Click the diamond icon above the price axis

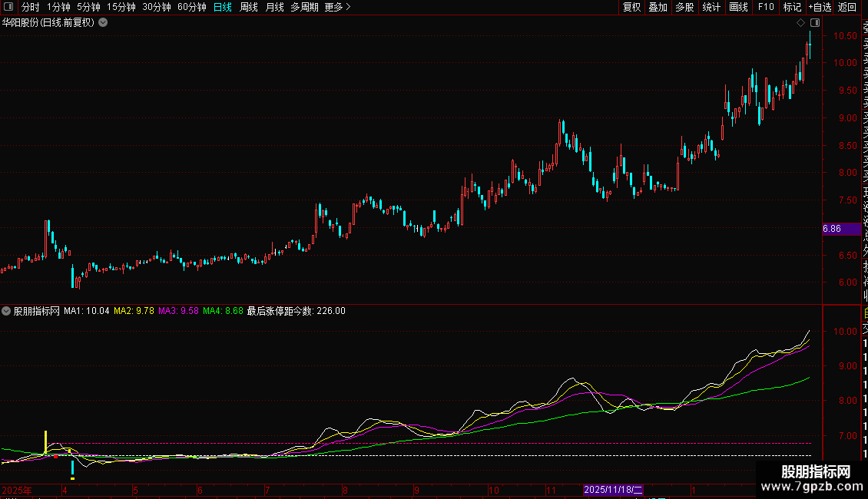[800, 23]
